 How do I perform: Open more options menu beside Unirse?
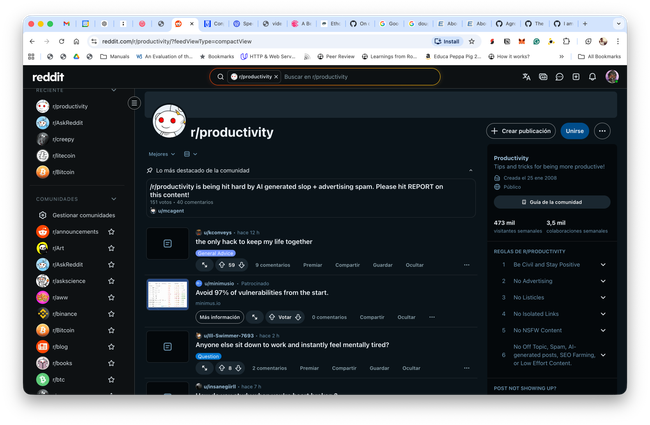pos(602,131)
